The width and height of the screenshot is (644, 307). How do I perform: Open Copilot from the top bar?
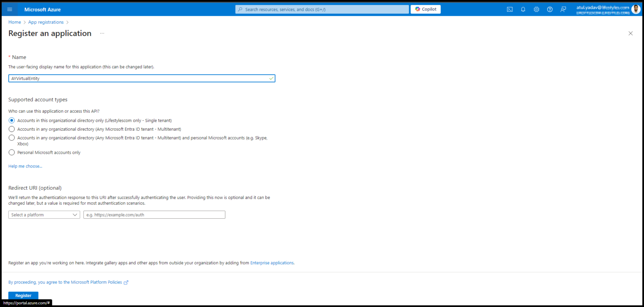click(x=425, y=9)
